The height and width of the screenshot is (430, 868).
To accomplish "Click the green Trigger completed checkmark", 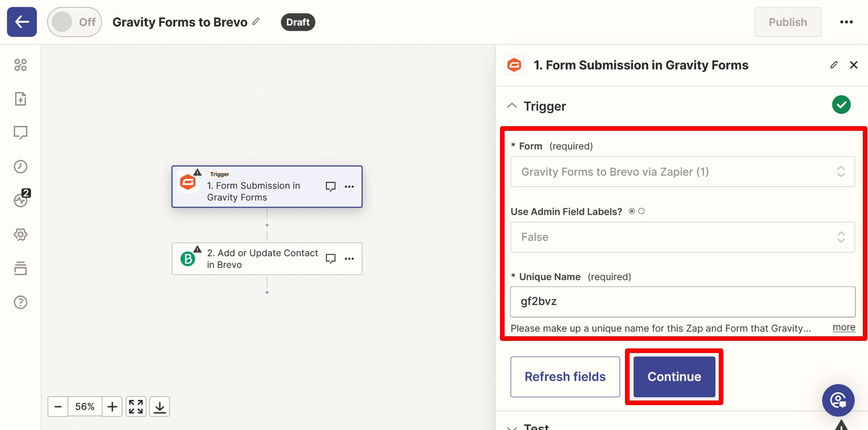I will click(841, 105).
